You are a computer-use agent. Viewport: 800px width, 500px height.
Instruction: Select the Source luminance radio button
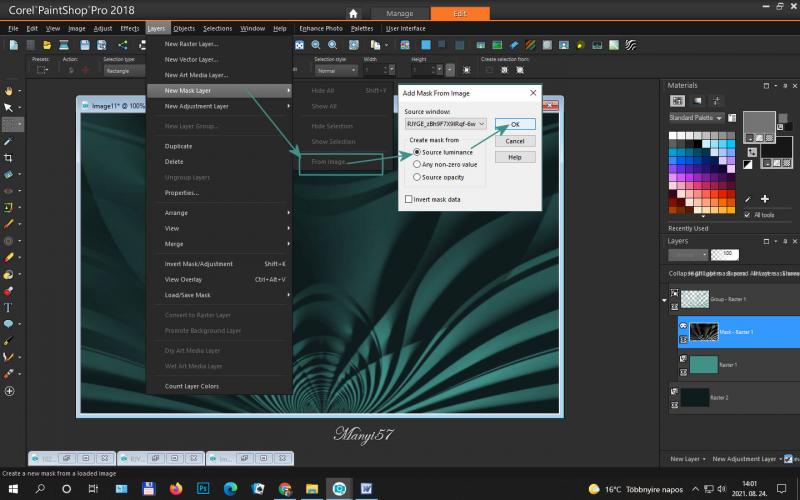(417, 152)
